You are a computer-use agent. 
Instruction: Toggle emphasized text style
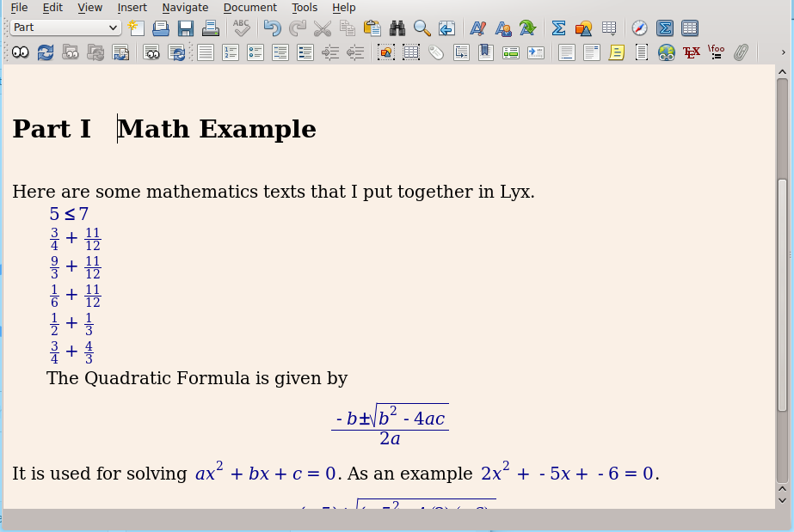point(477,28)
